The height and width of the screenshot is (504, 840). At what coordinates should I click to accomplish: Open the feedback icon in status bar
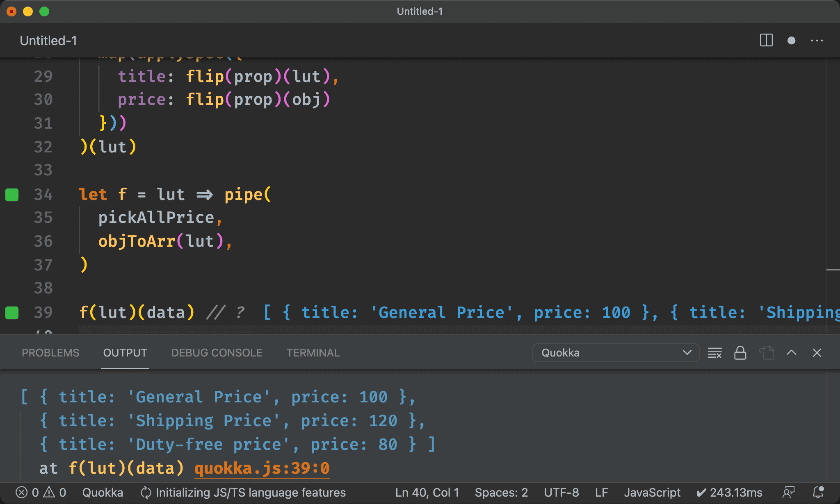(788, 493)
